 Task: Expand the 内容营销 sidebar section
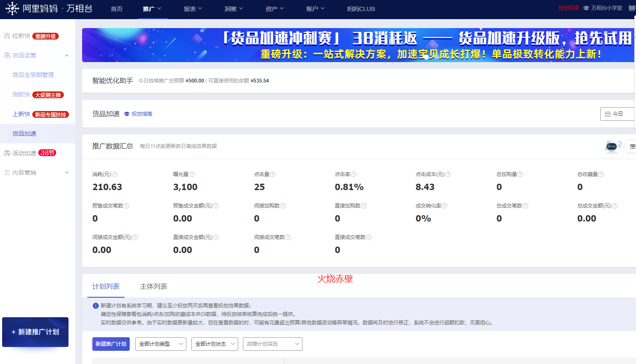67,173
